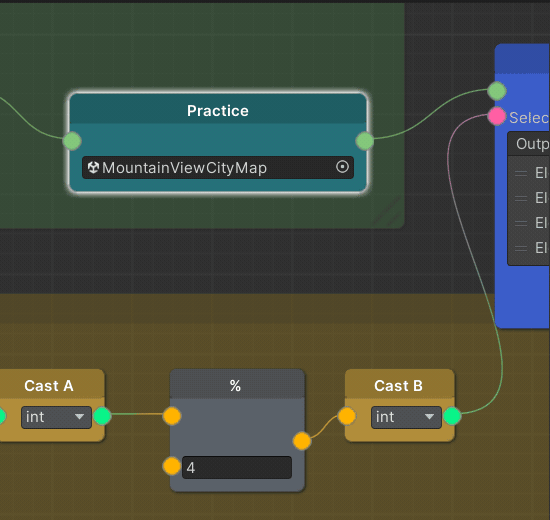Click the Cast B green output port
The height and width of the screenshot is (520, 550).
(452, 416)
